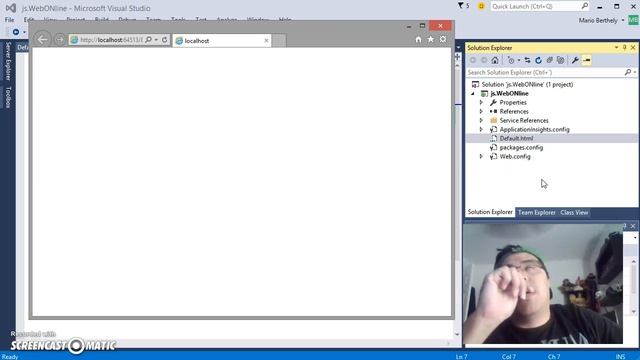Viewport: 640px width, 360px height.
Task: Select Default.html in Solution Explorer
Action: click(516, 138)
